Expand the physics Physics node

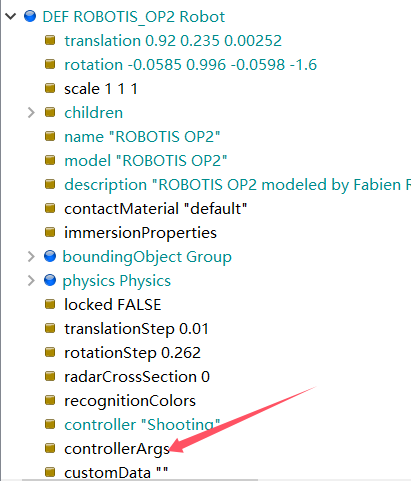click(x=31, y=281)
